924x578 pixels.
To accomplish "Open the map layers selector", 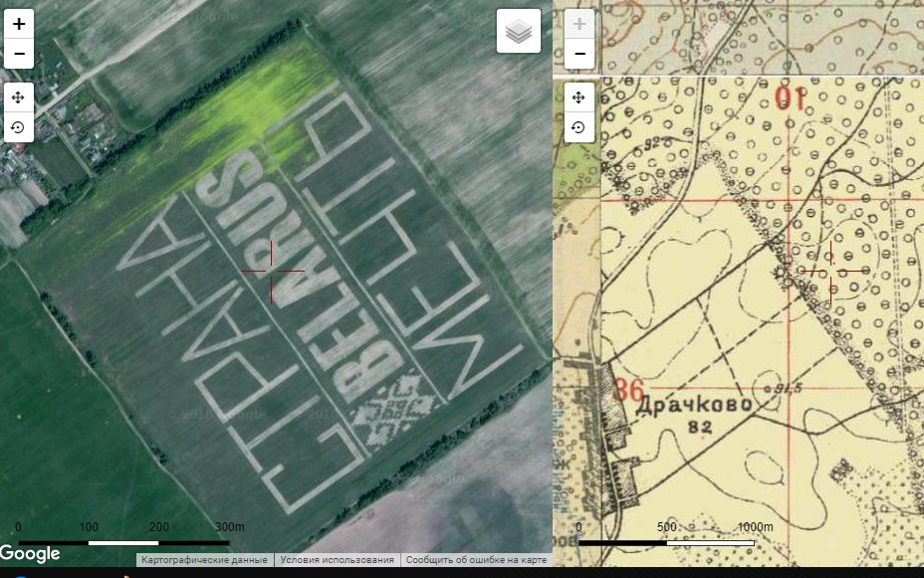I will (x=519, y=31).
